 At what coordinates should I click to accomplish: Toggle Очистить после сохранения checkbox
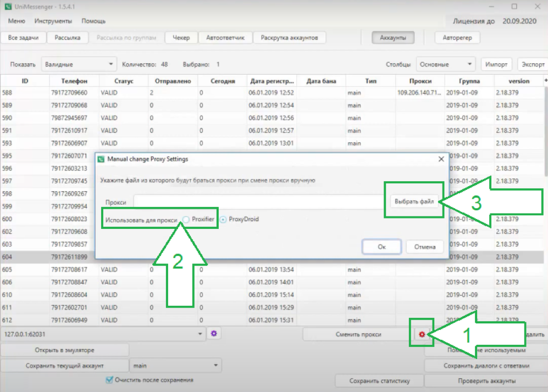coord(109,380)
